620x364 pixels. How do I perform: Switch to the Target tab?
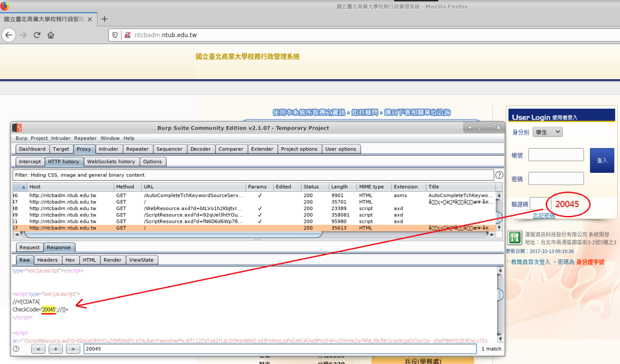(61, 149)
